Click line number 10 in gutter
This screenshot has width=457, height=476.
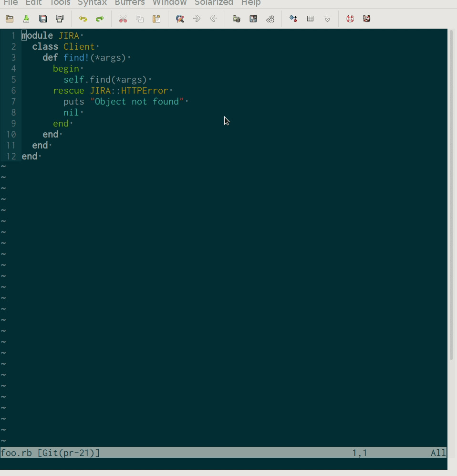coord(11,135)
